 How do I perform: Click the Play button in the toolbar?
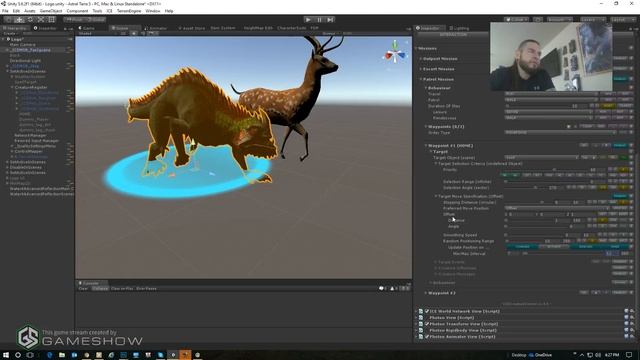[x=308, y=19]
